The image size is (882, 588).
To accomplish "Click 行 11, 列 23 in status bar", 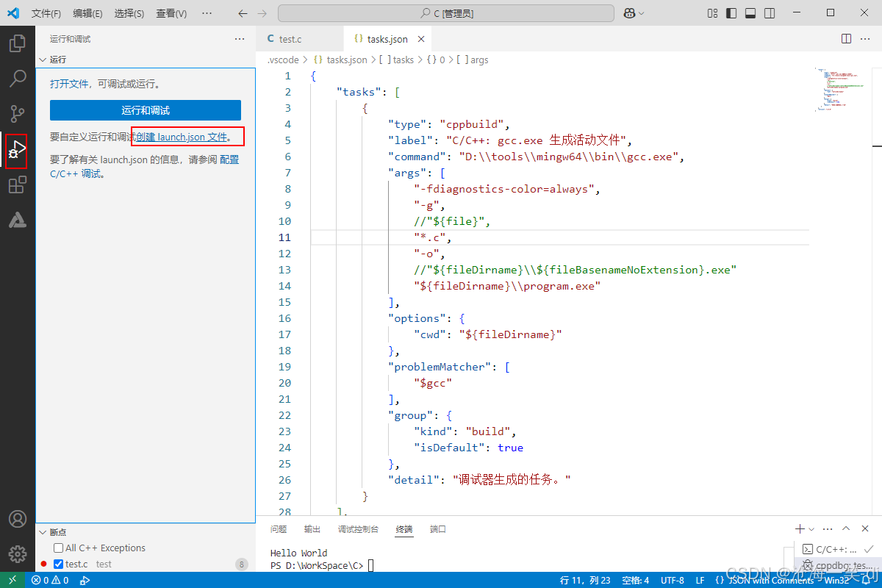I will (585, 580).
